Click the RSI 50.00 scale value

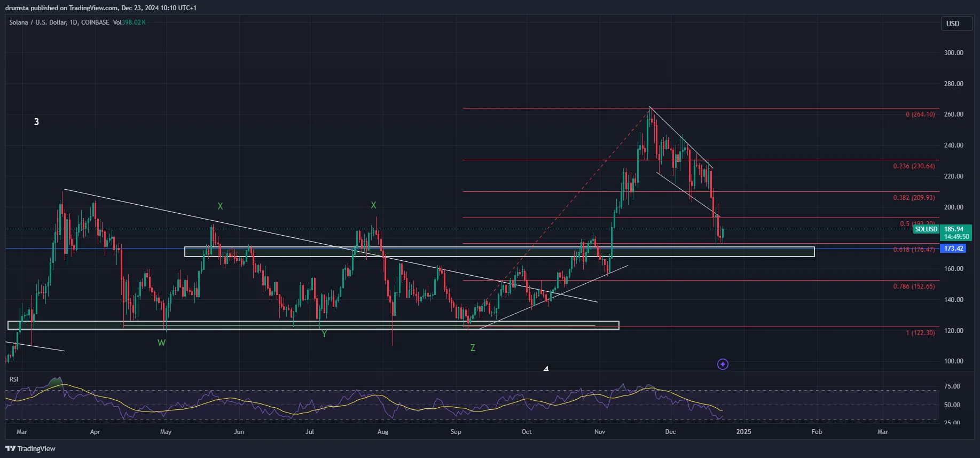952,405
